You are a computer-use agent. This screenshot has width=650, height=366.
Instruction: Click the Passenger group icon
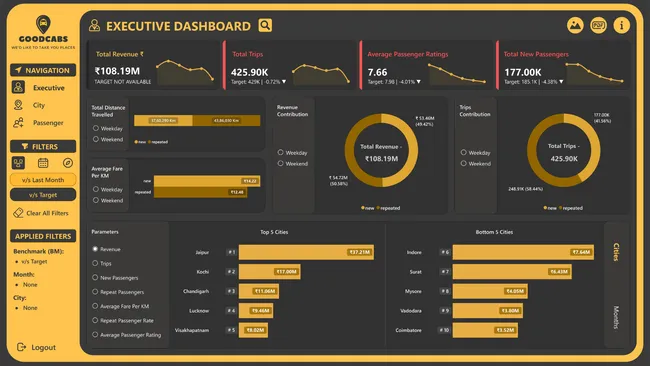click(18, 123)
